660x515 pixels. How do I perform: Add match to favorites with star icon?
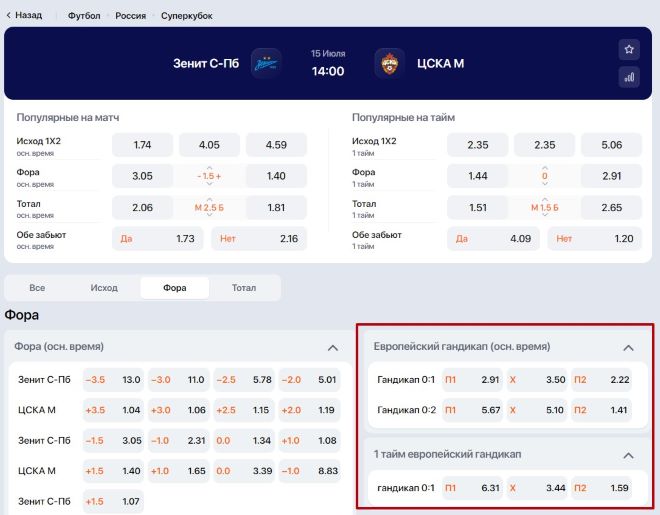coord(629,49)
